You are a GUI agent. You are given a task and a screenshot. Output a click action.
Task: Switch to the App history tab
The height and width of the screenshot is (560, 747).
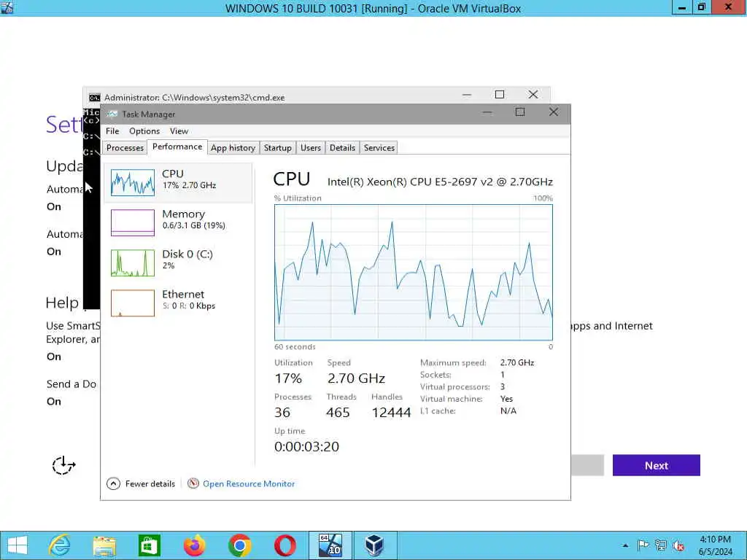click(x=233, y=147)
